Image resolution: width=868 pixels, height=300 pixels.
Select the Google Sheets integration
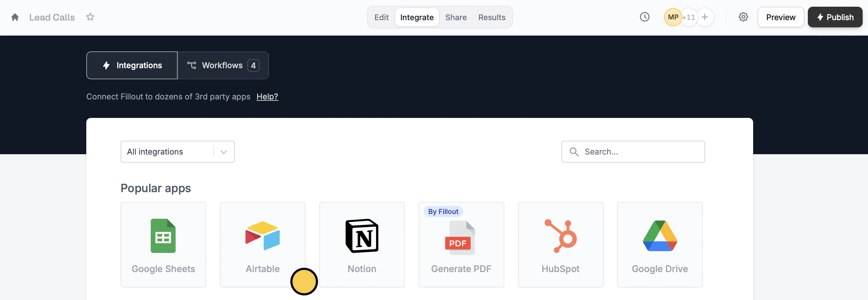(164, 245)
